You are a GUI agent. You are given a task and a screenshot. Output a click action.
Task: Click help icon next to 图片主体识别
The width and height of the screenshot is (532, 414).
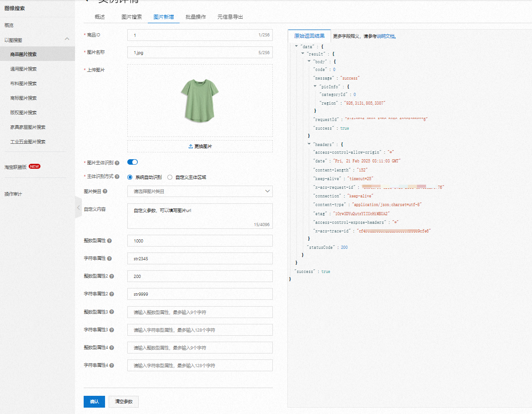pos(117,163)
